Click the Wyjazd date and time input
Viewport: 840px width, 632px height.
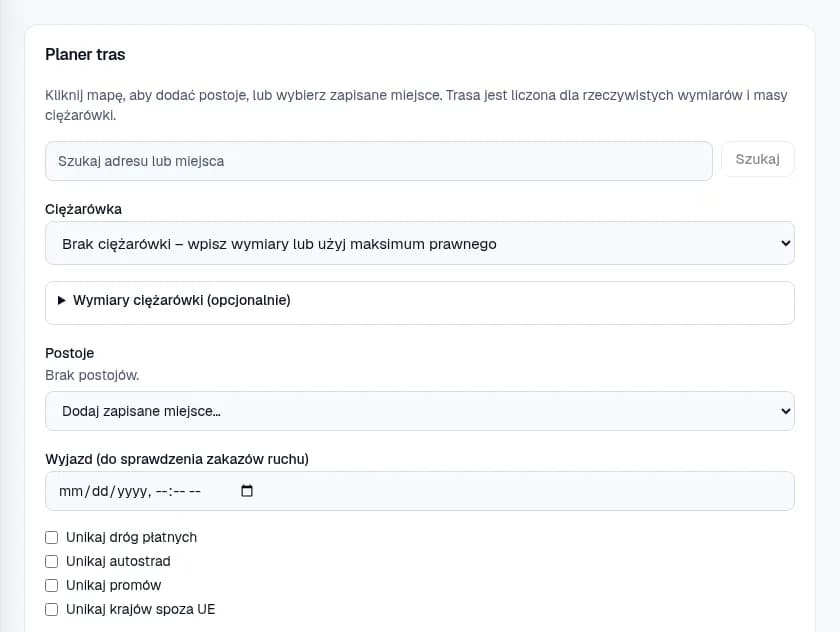419,491
